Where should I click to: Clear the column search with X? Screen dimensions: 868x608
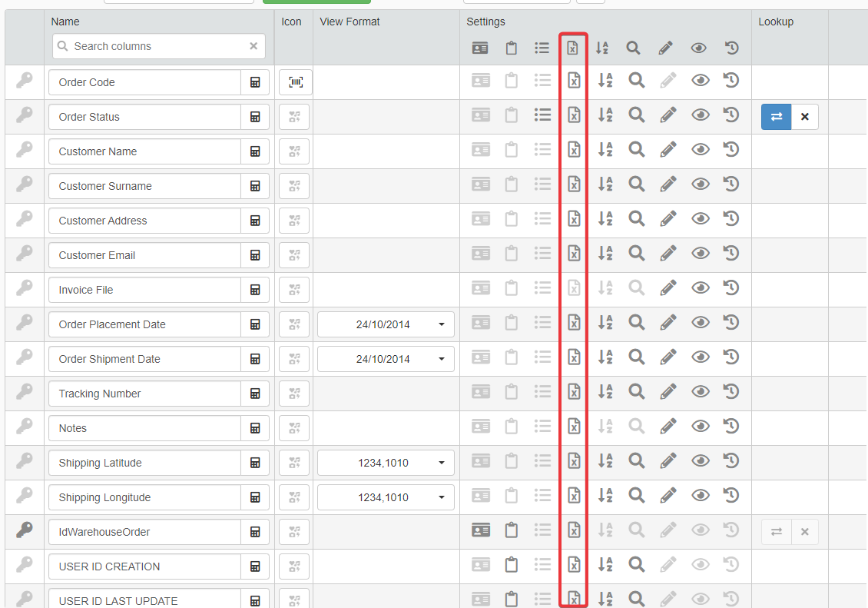click(x=253, y=46)
